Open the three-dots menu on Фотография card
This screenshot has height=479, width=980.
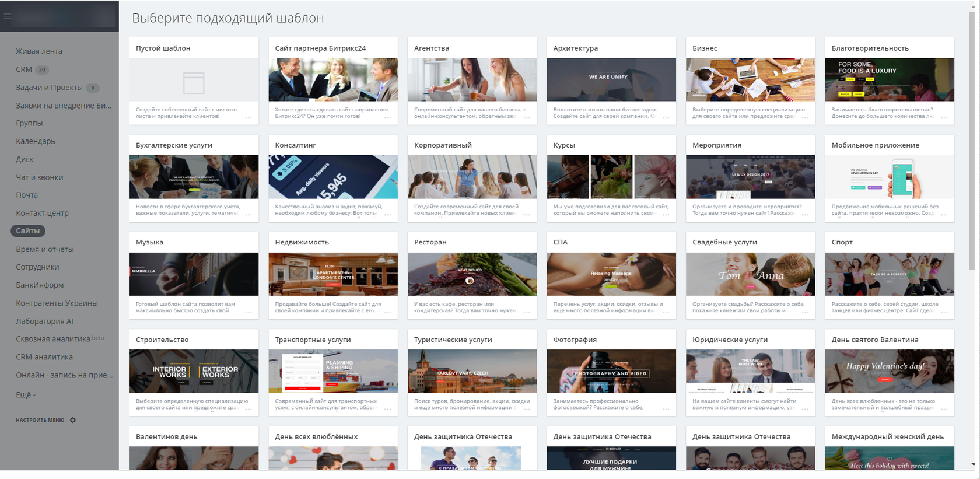pyautogui.click(x=666, y=409)
